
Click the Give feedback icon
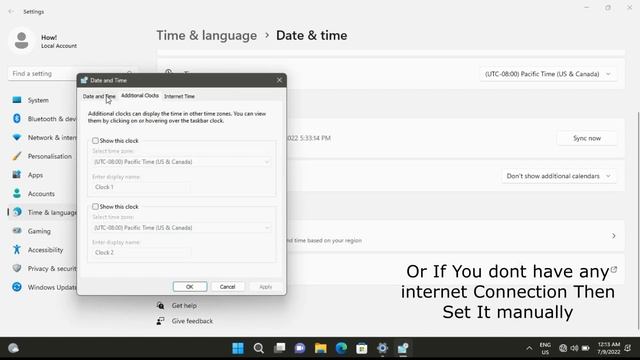coord(160,321)
